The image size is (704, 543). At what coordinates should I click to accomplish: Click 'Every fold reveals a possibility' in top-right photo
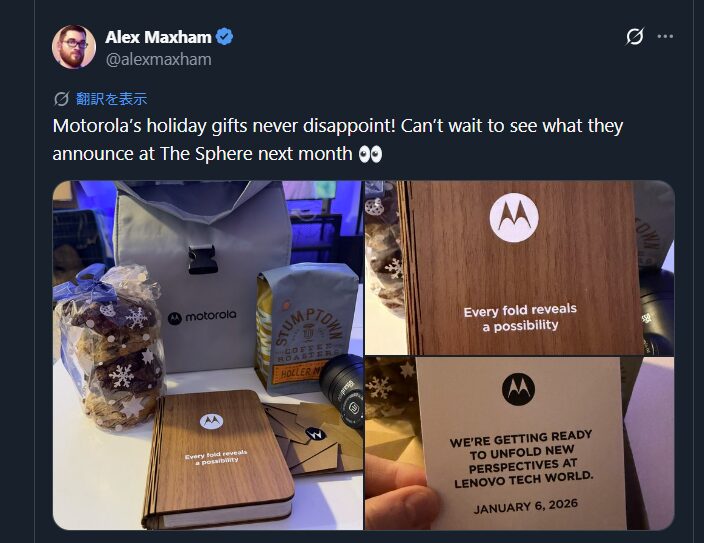[520, 318]
